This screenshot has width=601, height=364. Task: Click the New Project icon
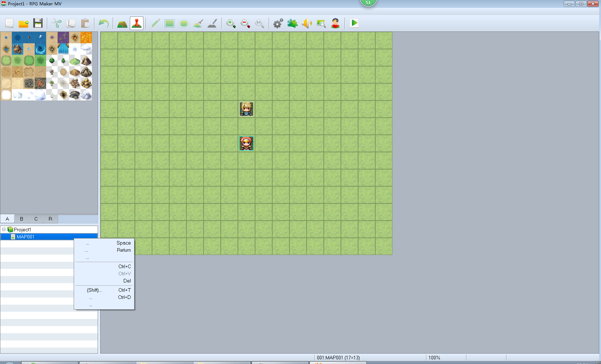[9, 23]
